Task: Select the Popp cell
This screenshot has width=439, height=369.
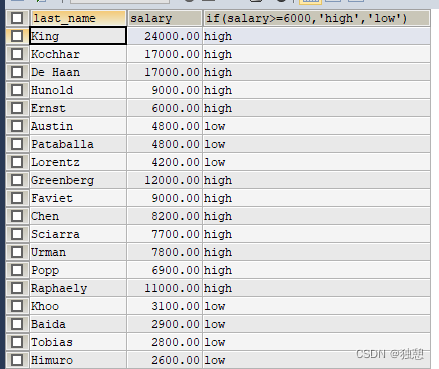Action: (78, 270)
